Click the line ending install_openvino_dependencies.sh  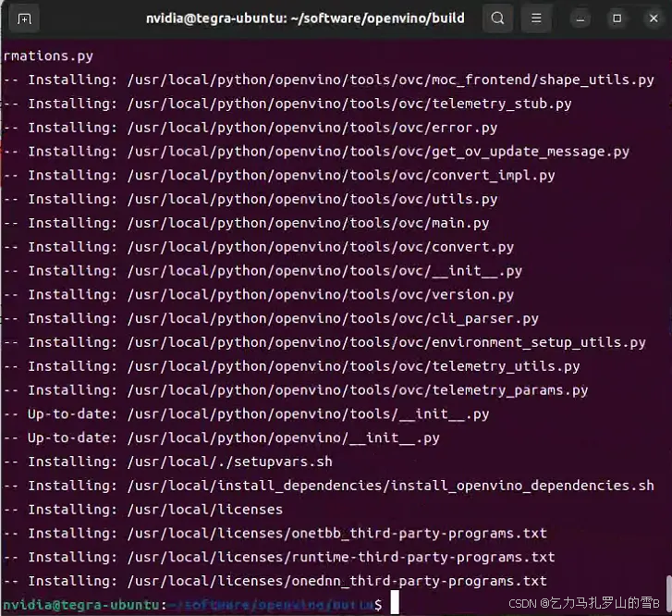(x=329, y=486)
